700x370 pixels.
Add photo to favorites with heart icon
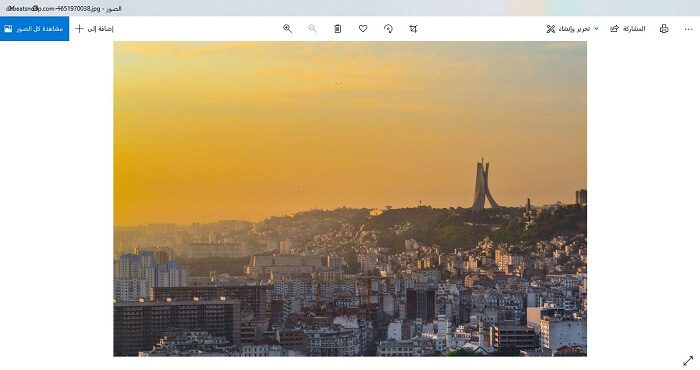click(363, 29)
